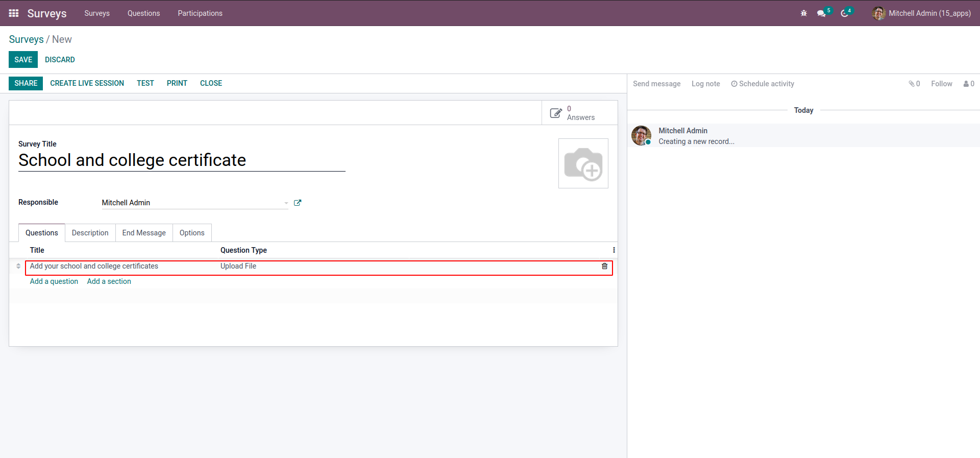Open Mitchell Admin user menu

click(x=922, y=13)
